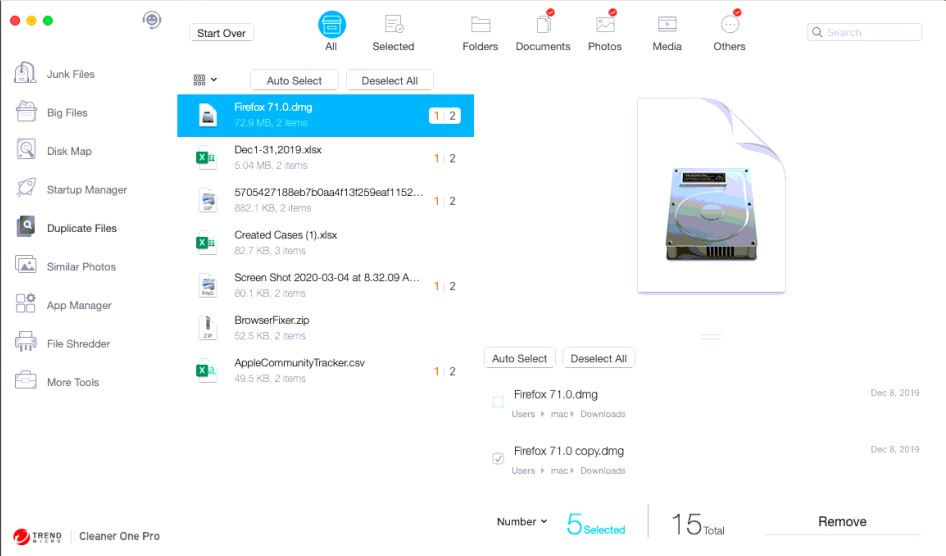Filter by Documents tab

tap(543, 31)
